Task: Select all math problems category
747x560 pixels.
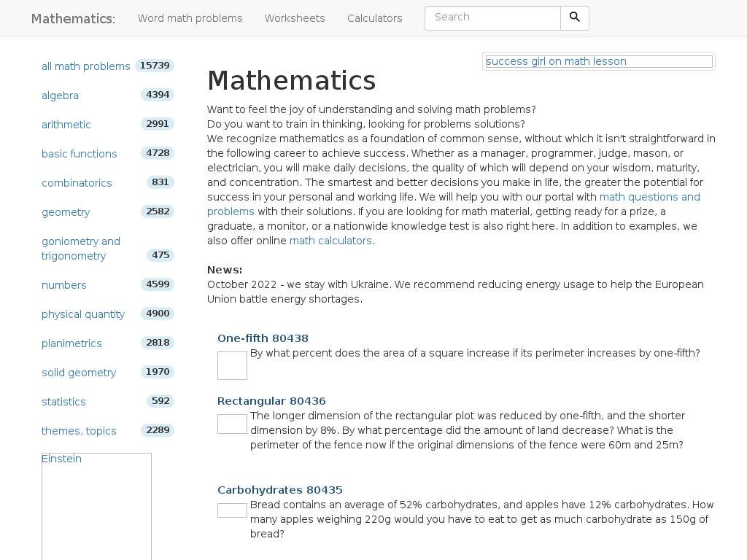Action: 85,66
